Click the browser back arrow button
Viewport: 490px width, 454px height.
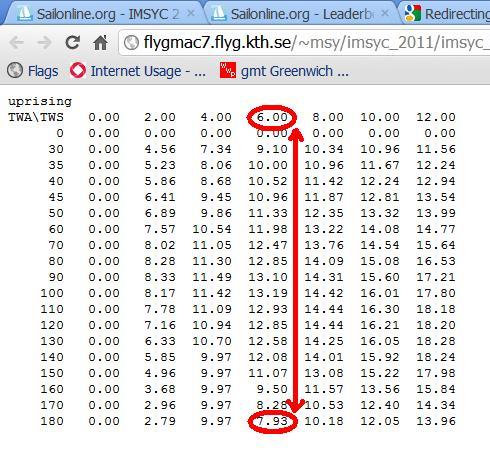point(16,42)
